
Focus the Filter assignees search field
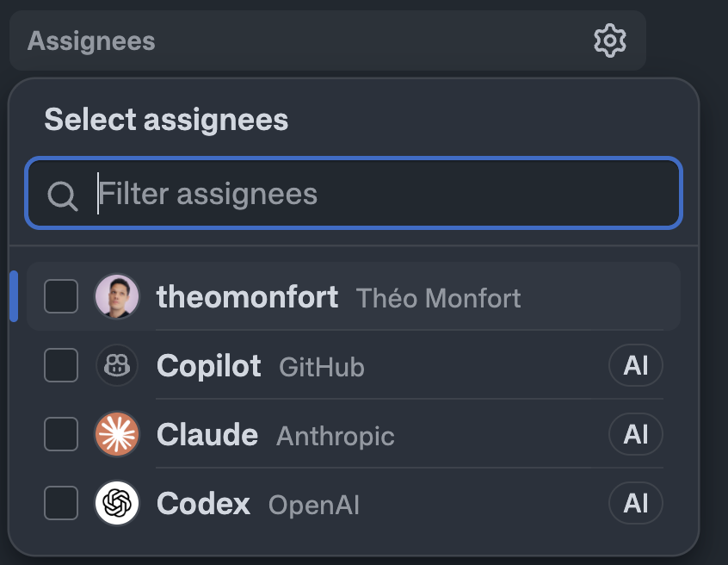pyautogui.click(x=354, y=193)
